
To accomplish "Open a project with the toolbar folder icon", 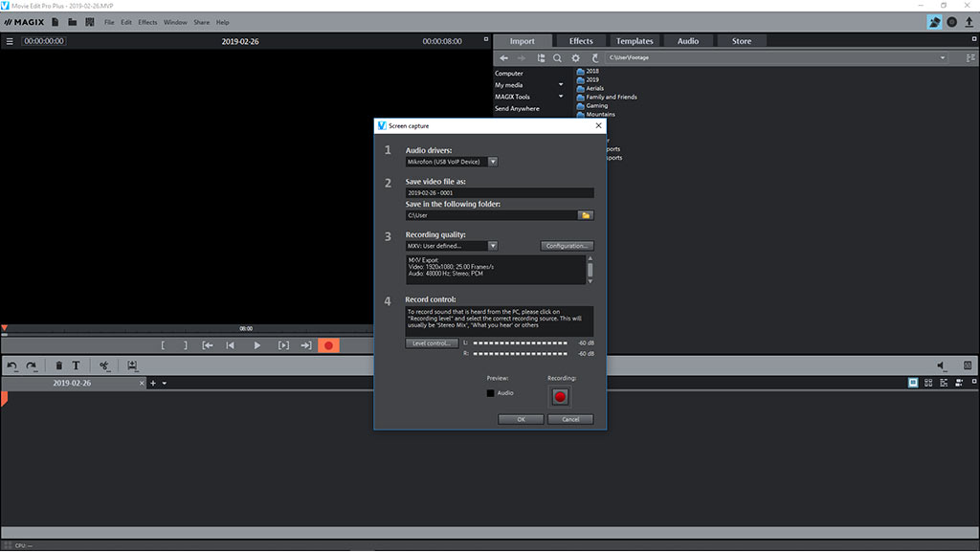I will pos(73,22).
